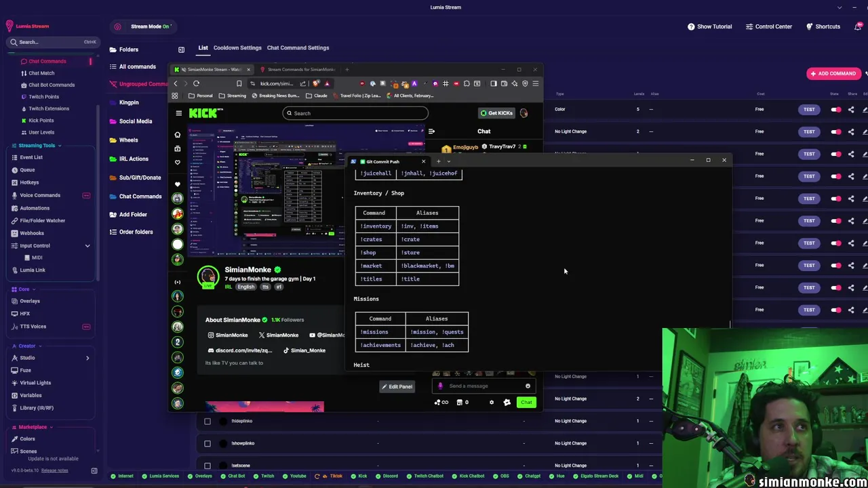
Task: Open emoji picker in Kick chat box
Action: 528,386
